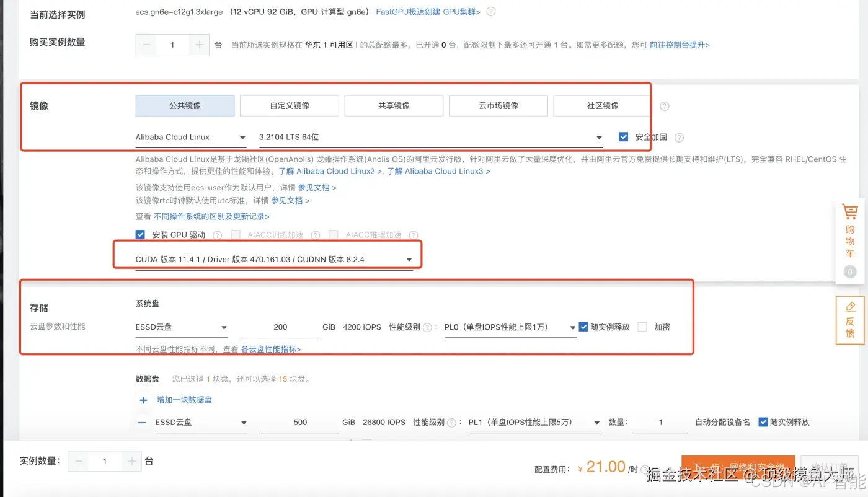
Task: Click the minus icon to remove the data disk
Action: point(143,422)
